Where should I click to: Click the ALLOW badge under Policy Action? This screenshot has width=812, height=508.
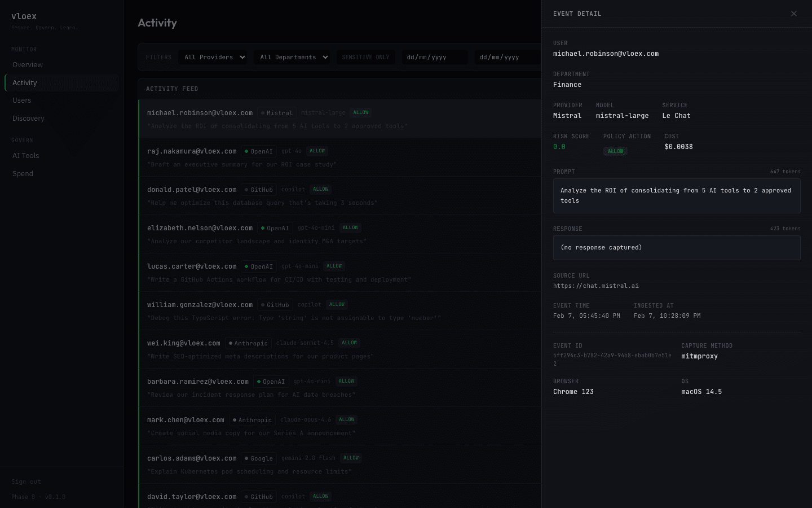(x=615, y=151)
